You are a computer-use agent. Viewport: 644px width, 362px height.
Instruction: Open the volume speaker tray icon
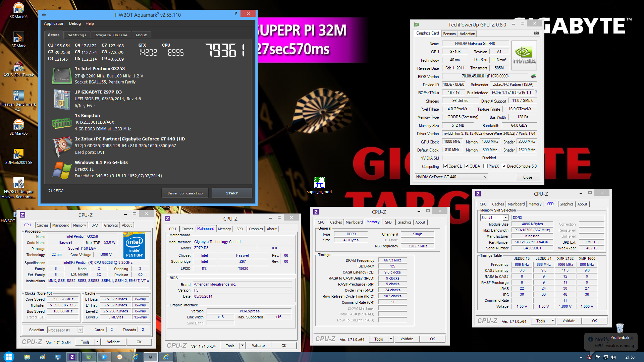[x=613, y=357]
